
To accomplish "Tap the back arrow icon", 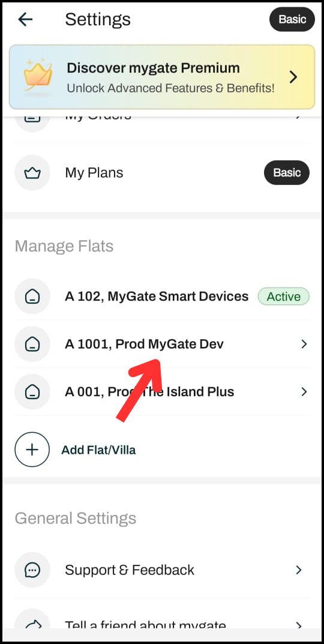I will pos(25,19).
